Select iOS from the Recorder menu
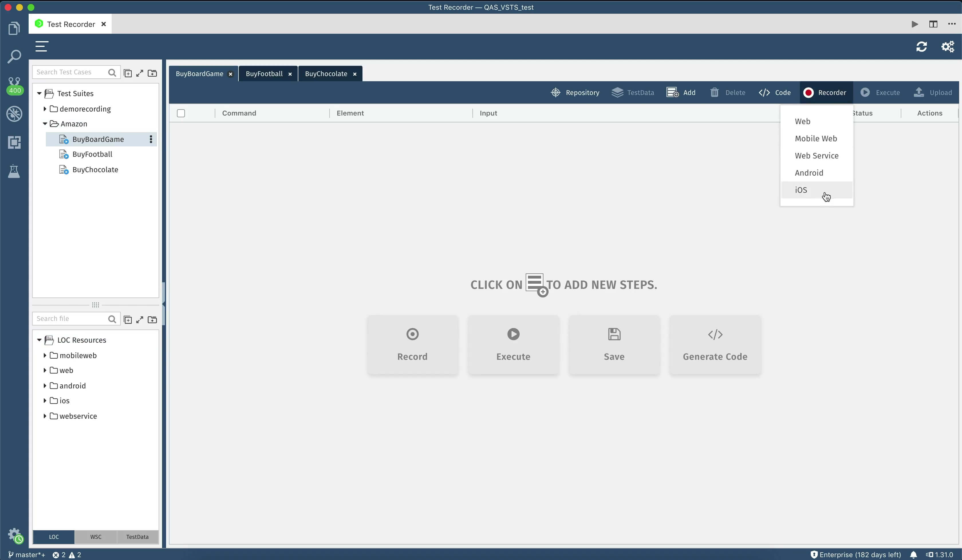The image size is (962, 560). pos(801,190)
